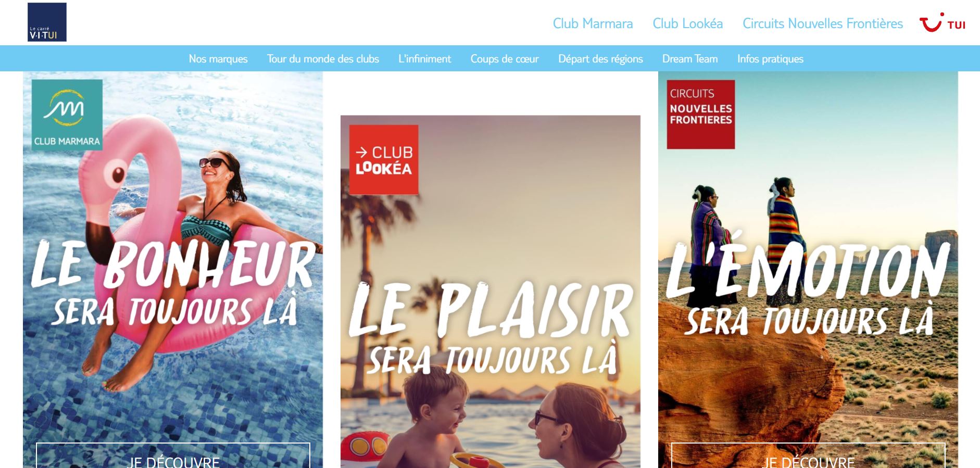This screenshot has height=468, width=980.
Task: Click the red TUI smile logo
Action: [x=942, y=23]
